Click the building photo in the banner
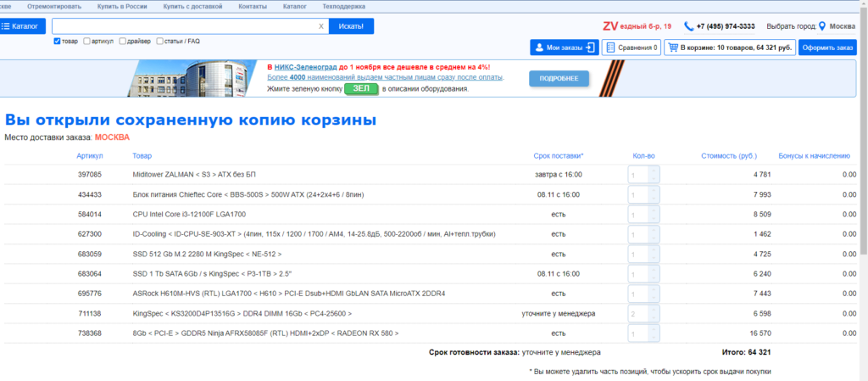Viewport: 868px width, 381px height. [193, 79]
